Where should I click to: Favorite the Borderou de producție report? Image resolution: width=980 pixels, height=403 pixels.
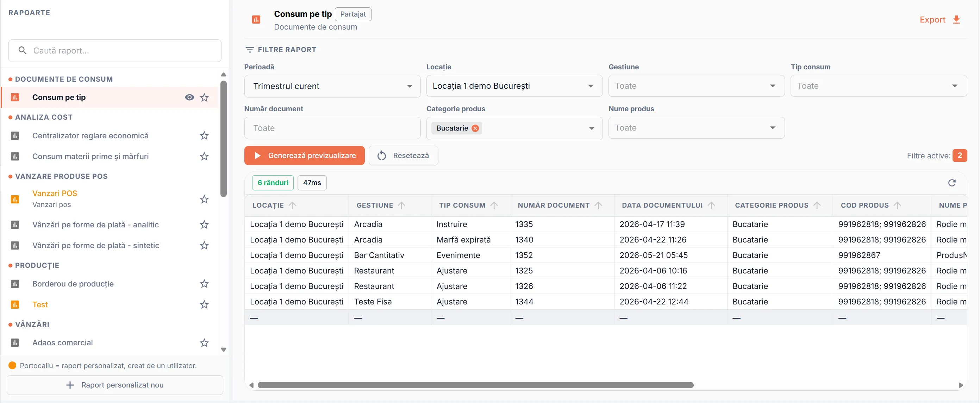click(x=204, y=284)
